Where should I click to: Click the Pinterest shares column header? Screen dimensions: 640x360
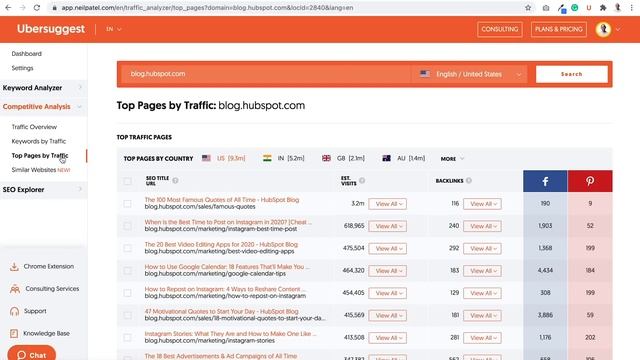point(590,181)
